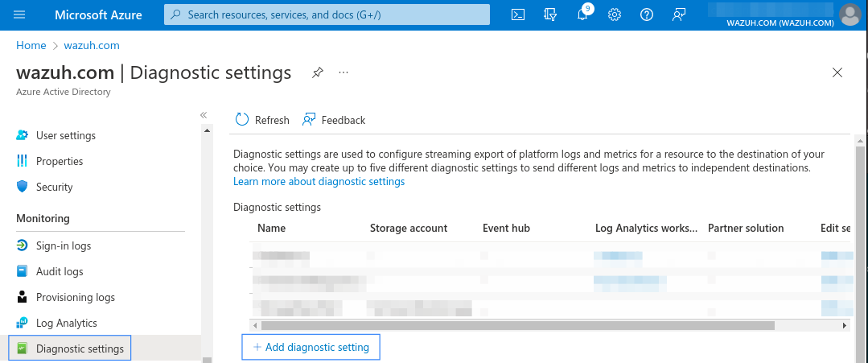The width and height of the screenshot is (868, 363).
Task: Click the Provisioning logs person icon
Action: 23,297
